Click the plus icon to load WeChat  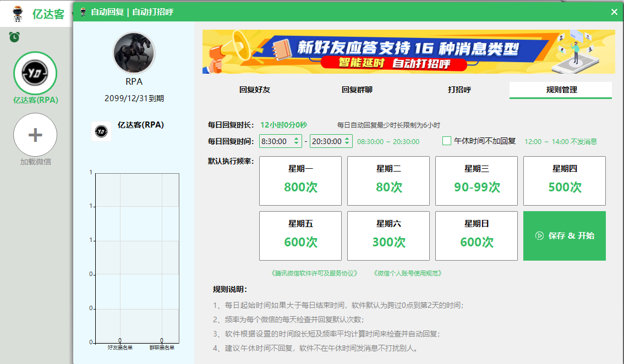point(35,135)
